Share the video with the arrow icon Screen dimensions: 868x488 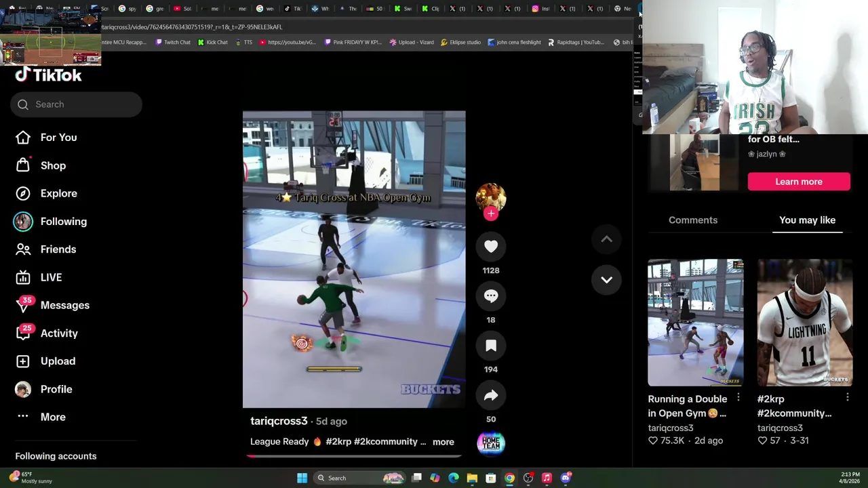click(491, 395)
